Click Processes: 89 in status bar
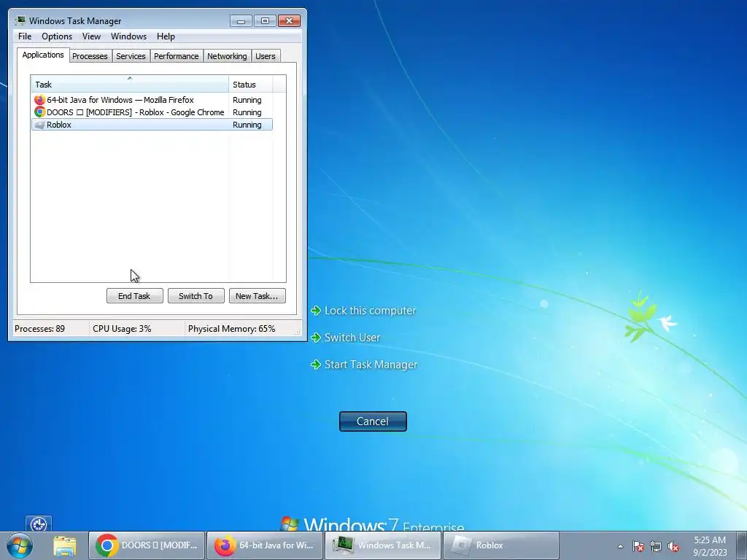This screenshot has width=747, height=560. click(39, 329)
